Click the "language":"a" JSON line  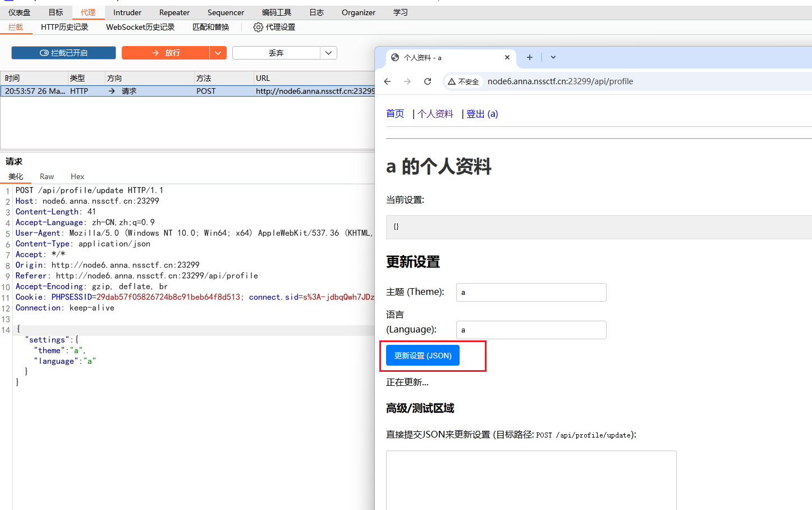(65, 361)
